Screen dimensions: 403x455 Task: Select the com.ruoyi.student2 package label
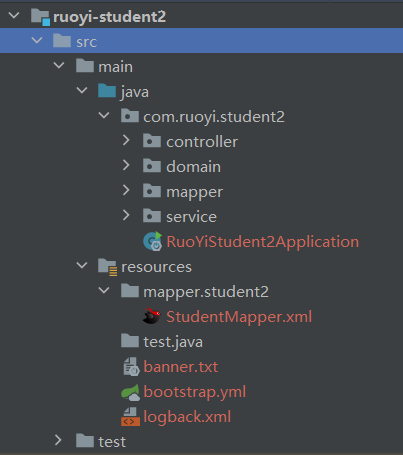click(214, 117)
